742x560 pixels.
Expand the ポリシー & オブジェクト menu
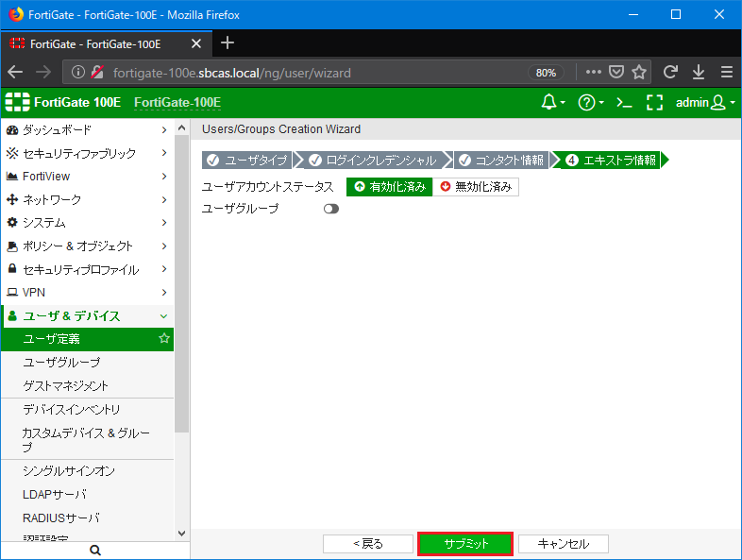87,246
